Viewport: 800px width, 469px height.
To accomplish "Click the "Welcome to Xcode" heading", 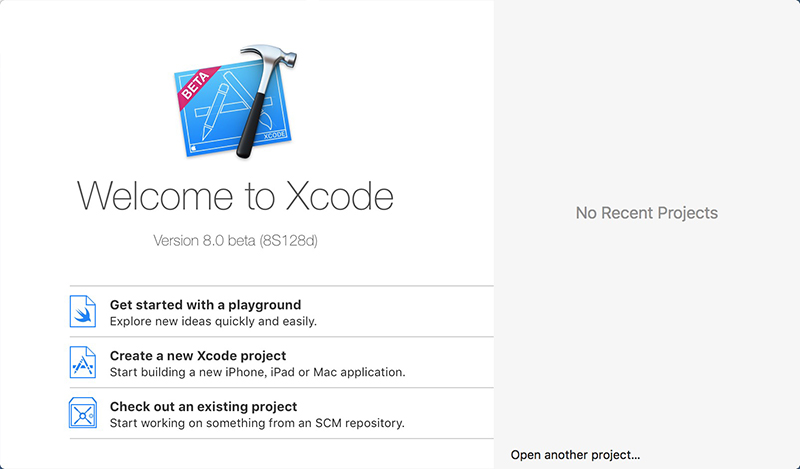I will point(235,194).
